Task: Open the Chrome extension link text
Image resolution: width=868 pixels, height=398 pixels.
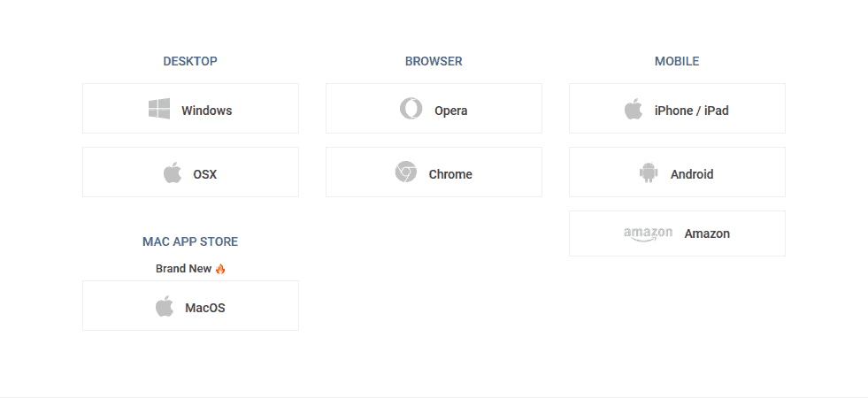Action: point(450,174)
